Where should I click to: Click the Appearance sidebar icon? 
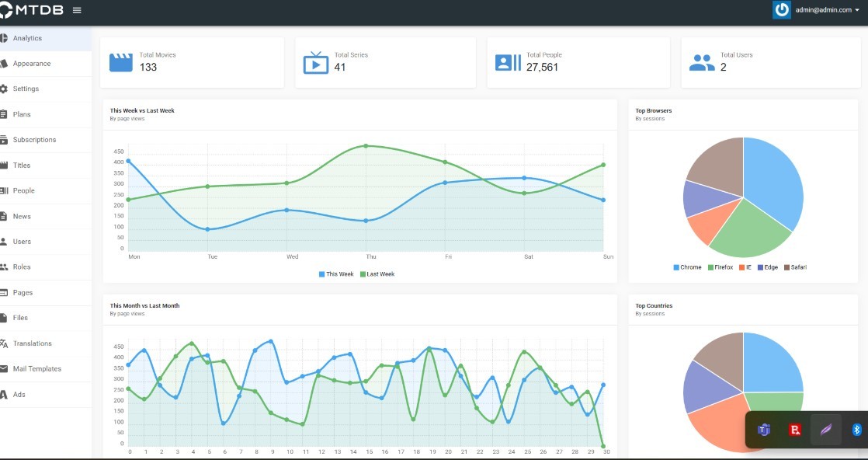3,64
